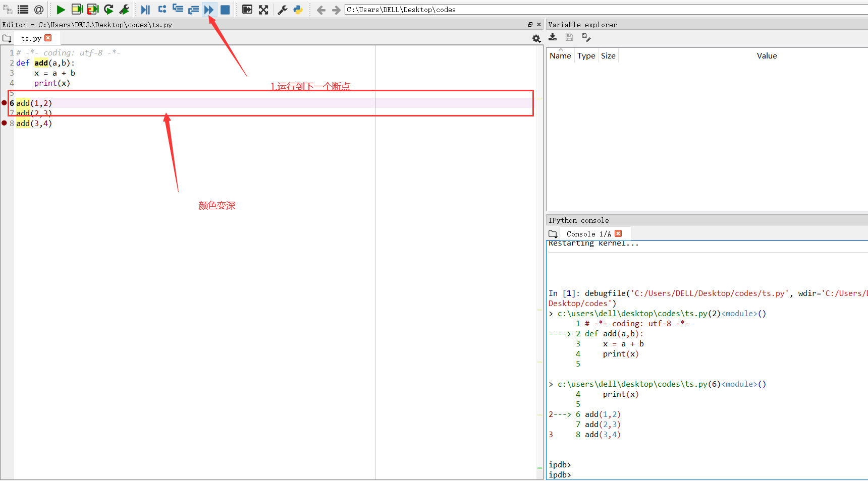Open the editor browse tabs dropdown
The width and height of the screenshot is (868, 481).
tap(7, 38)
